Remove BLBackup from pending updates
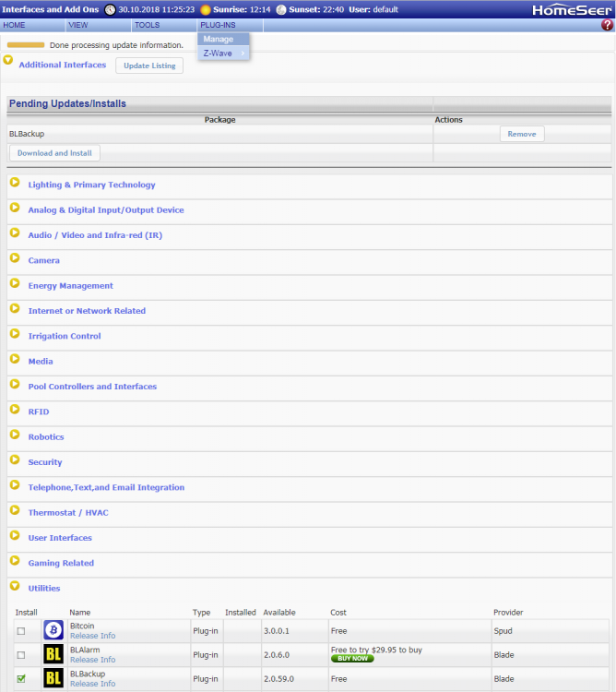Screen dimensions: 616x692 [x=522, y=134]
